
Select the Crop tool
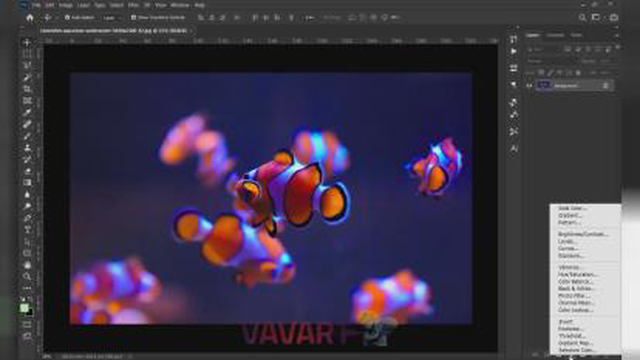pyautogui.click(x=27, y=89)
